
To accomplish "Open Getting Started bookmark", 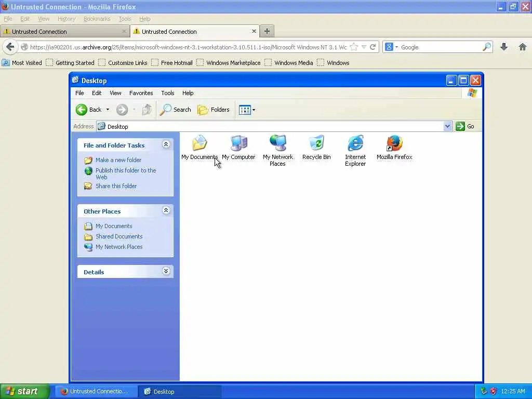I will [x=71, y=63].
